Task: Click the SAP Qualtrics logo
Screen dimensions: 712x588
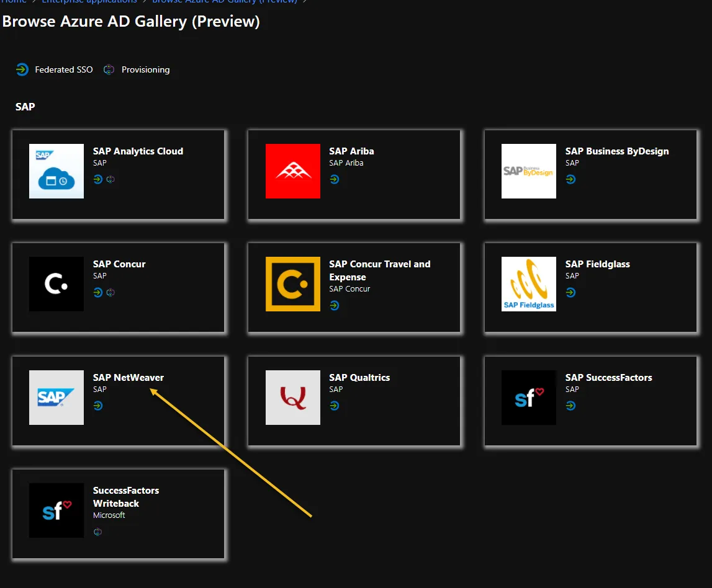Action: [293, 398]
